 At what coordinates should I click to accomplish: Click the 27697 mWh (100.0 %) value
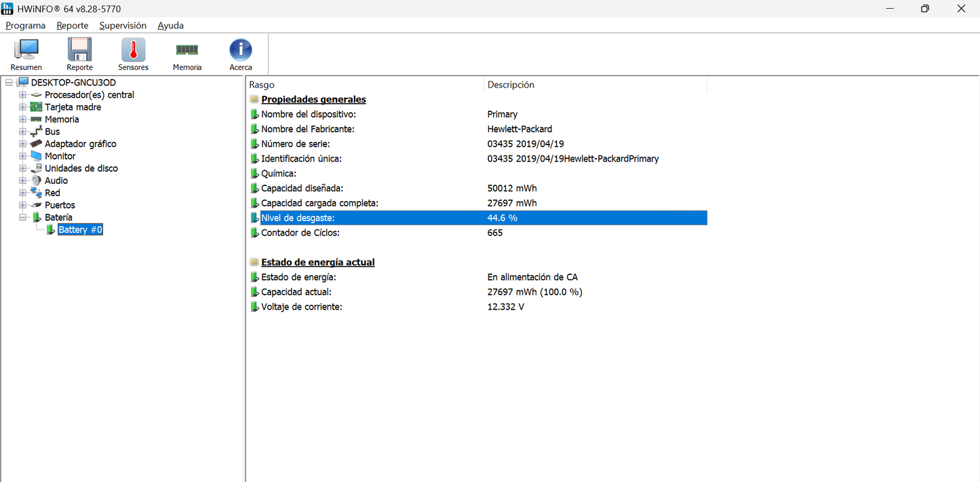pos(535,292)
